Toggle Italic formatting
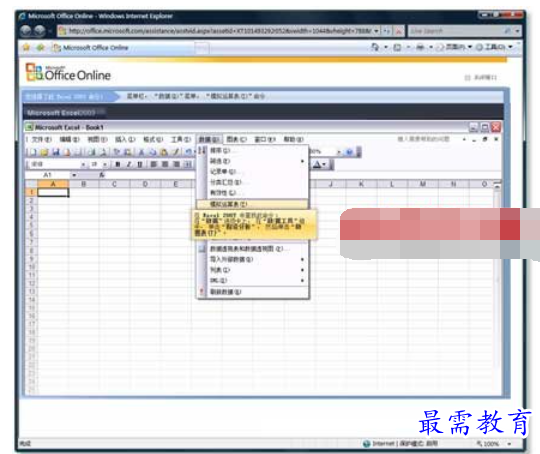Image resolution: width=540 pixels, height=454 pixels. [129, 164]
